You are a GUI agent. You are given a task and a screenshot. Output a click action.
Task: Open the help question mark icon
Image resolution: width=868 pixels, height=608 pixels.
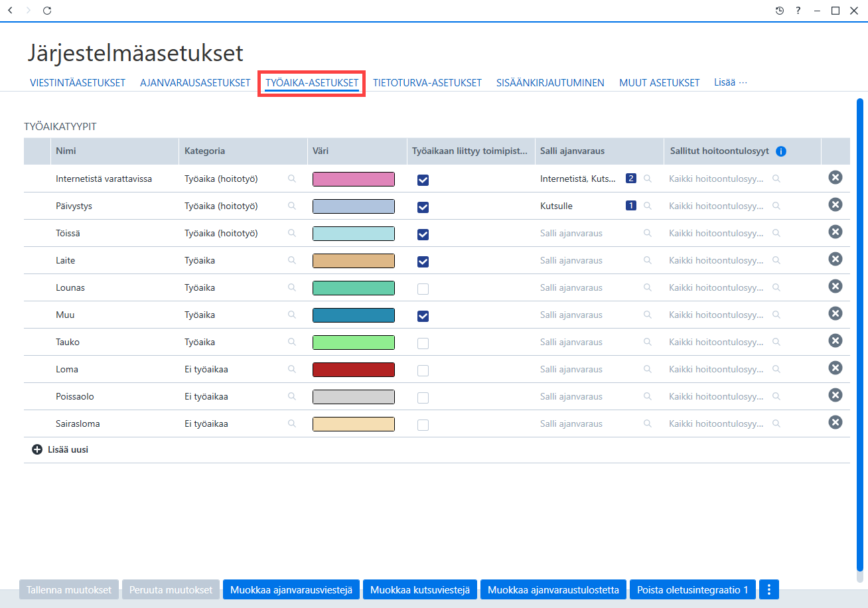click(798, 11)
